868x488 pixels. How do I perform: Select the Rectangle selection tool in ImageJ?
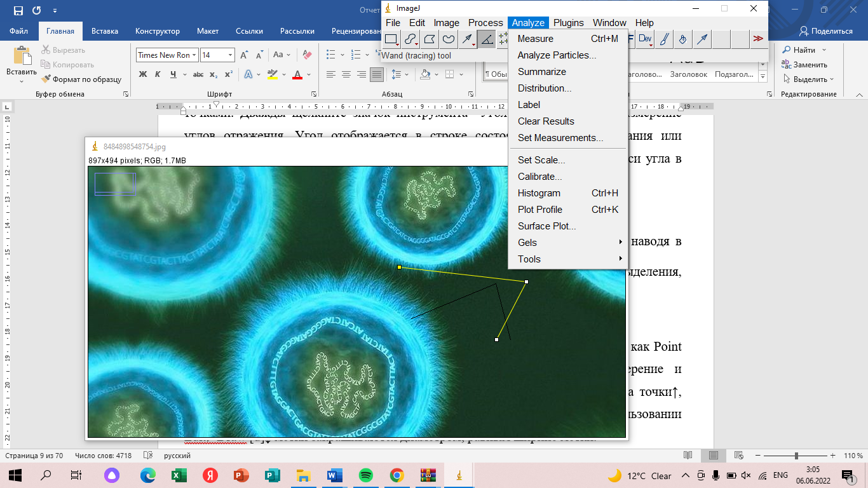coord(392,39)
